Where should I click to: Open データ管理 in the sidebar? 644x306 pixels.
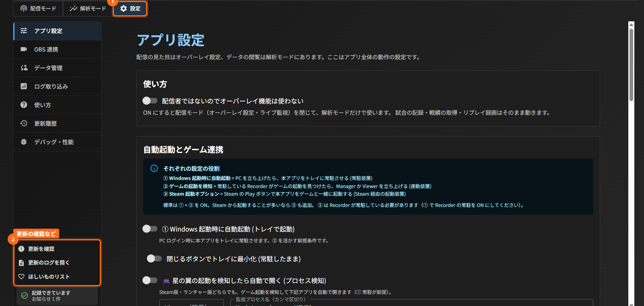pos(57,68)
